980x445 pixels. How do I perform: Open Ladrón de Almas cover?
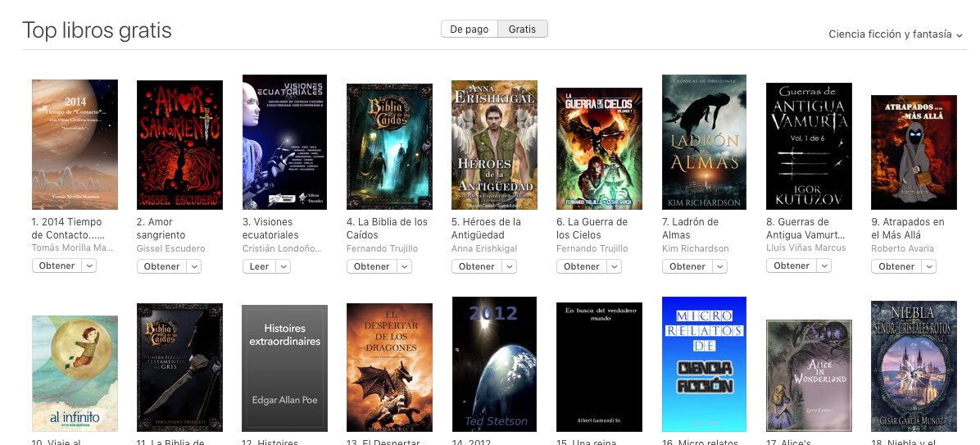coord(705,142)
